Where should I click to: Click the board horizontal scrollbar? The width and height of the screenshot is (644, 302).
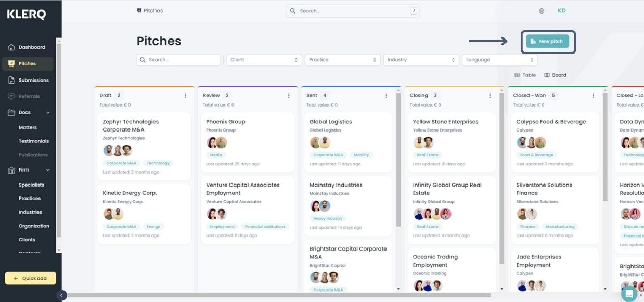[279, 295]
